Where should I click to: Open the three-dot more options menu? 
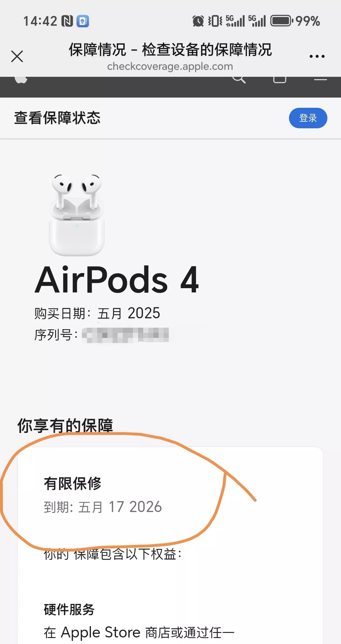click(x=317, y=57)
